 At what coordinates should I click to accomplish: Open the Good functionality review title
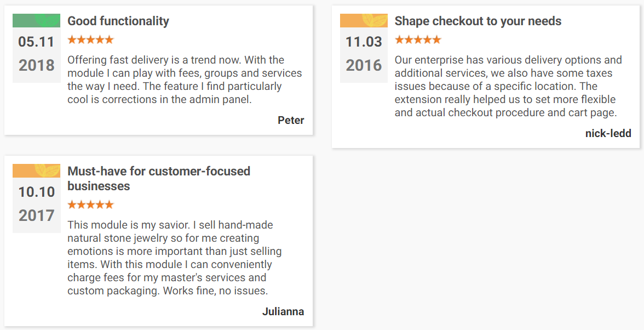pyautogui.click(x=118, y=21)
